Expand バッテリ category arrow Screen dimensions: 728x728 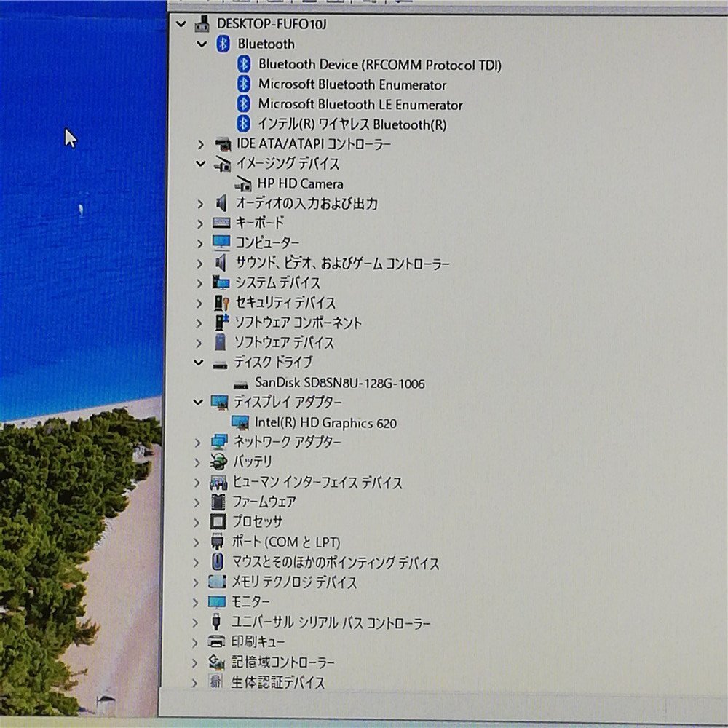click(197, 462)
